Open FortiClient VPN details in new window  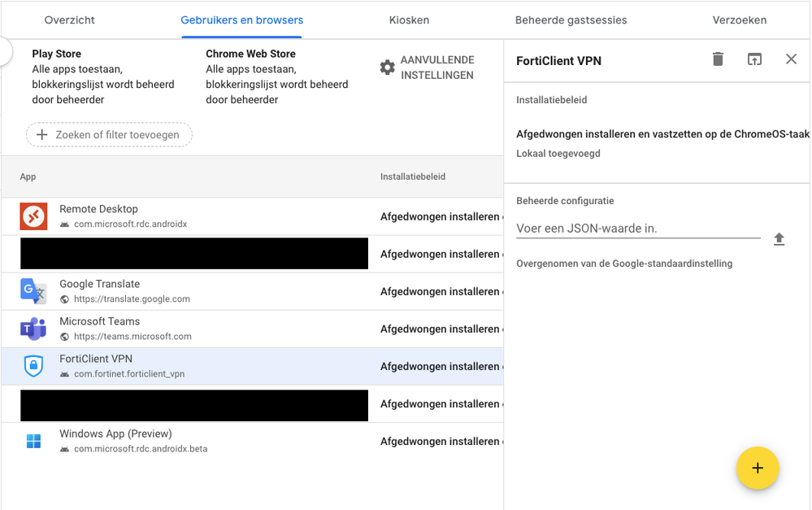754,59
